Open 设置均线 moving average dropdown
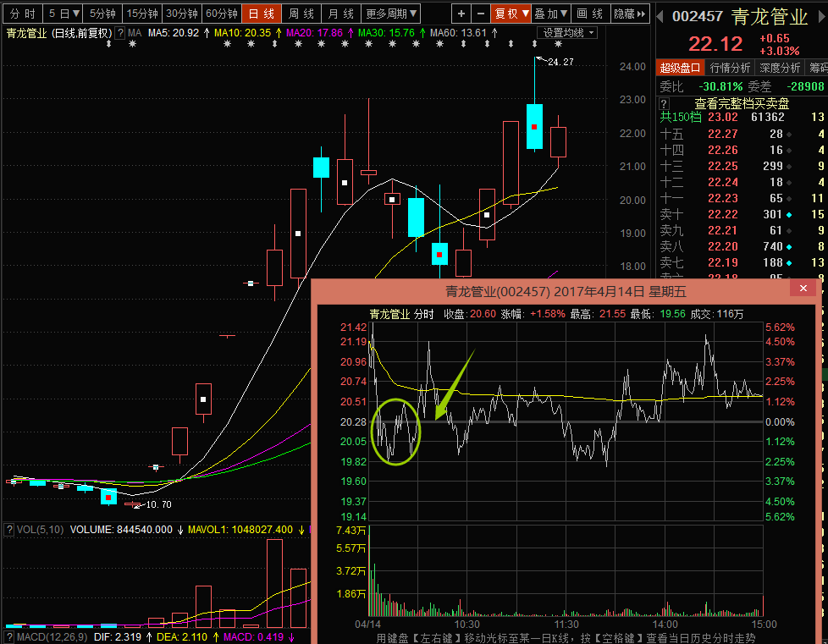The width and height of the screenshot is (828, 644). coord(568,33)
